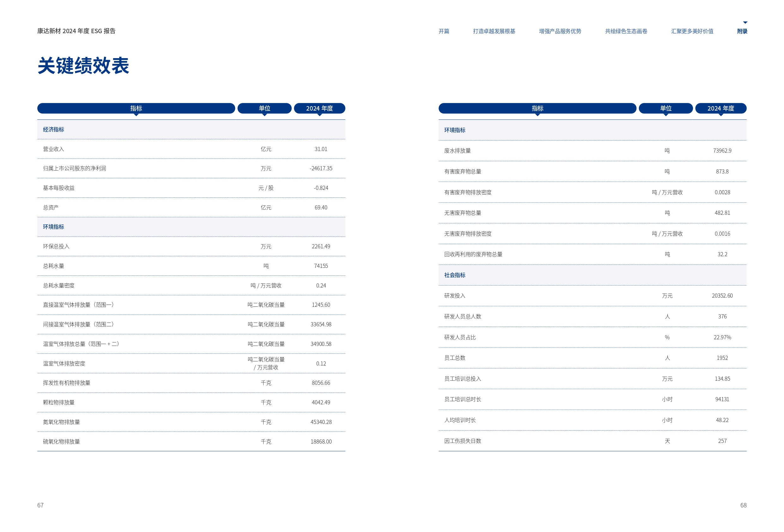The height and width of the screenshot is (532, 784).
Task: Click left table 指标 header pill
Action: click(x=136, y=108)
